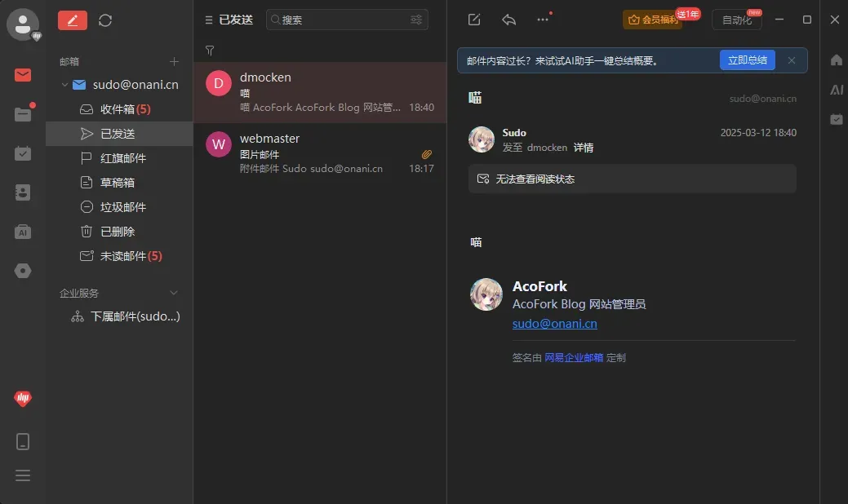This screenshot has width=848, height=504.
Task: Open the three-dot more actions menu
Action: [543, 20]
